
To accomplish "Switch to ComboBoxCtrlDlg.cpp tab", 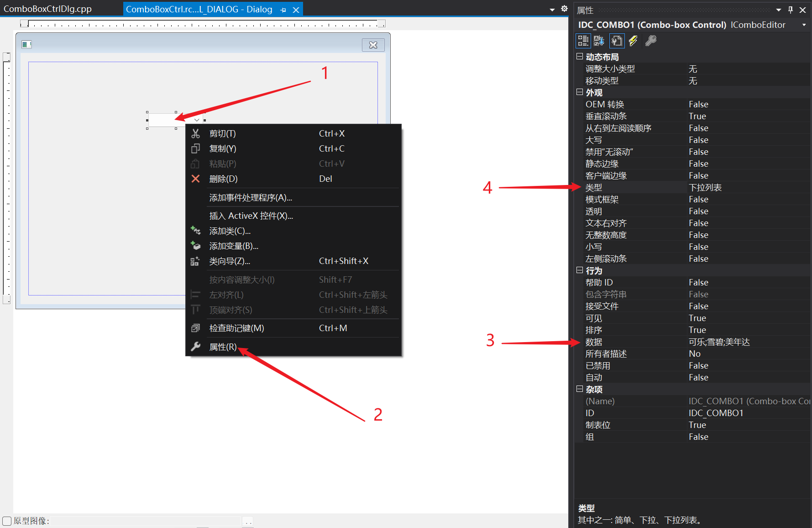I will pyautogui.click(x=47, y=9).
